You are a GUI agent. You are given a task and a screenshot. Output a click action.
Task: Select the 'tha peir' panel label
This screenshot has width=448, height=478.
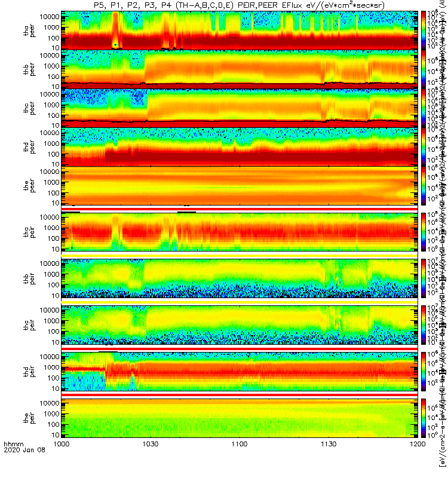[x=29, y=232]
